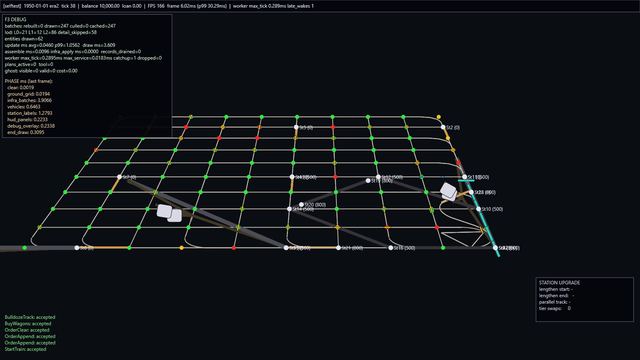Image resolution: width=640 pixels, height=360 pixels.
Task: Click the St7 (0) station marker
Action: (119, 177)
